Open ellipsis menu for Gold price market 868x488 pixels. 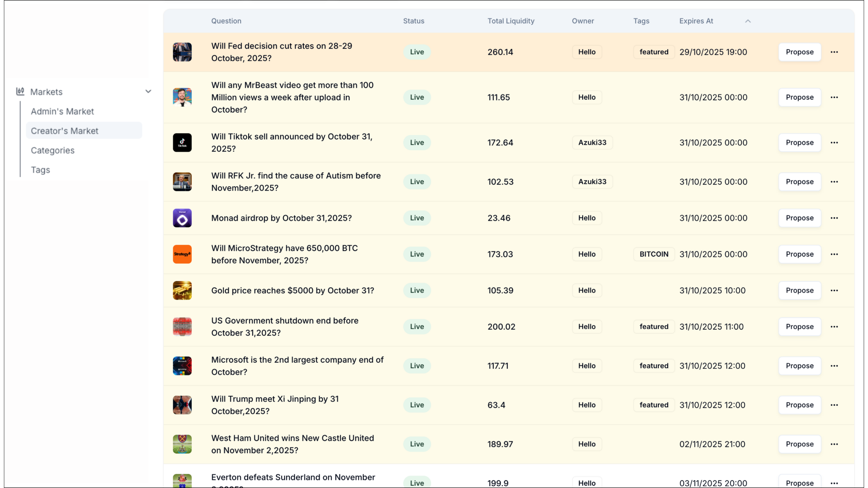click(834, 291)
